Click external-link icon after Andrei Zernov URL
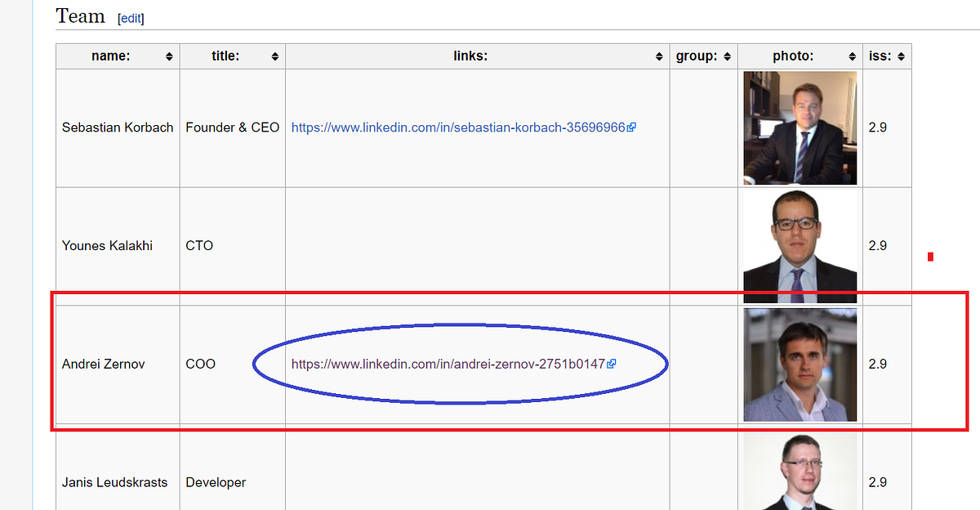This screenshot has width=980, height=510. pos(611,364)
